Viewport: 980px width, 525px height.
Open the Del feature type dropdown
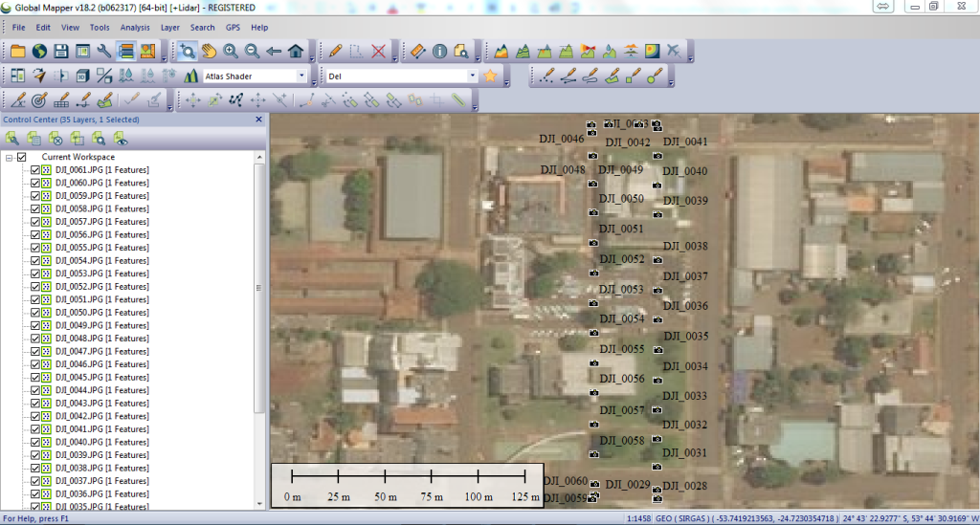(x=472, y=76)
